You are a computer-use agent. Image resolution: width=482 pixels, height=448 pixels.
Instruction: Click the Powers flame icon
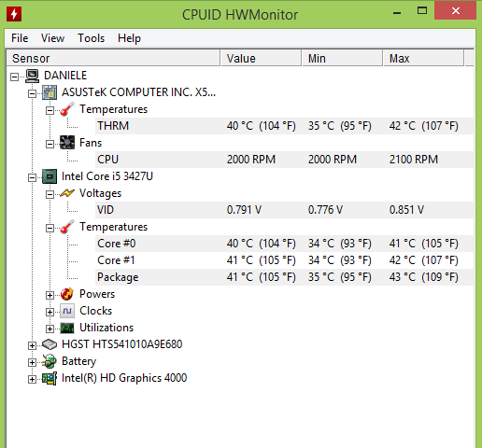tap(67, 294)
